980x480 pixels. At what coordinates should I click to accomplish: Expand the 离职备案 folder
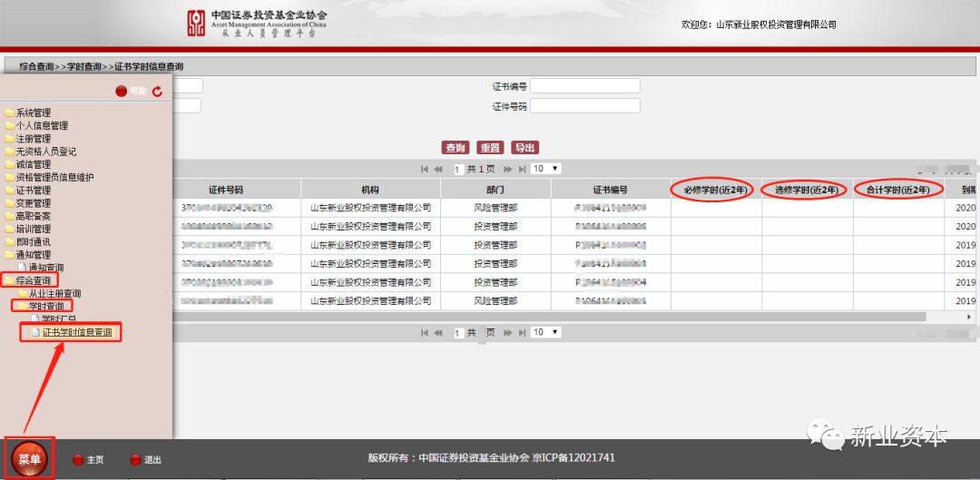click(34, 216)
